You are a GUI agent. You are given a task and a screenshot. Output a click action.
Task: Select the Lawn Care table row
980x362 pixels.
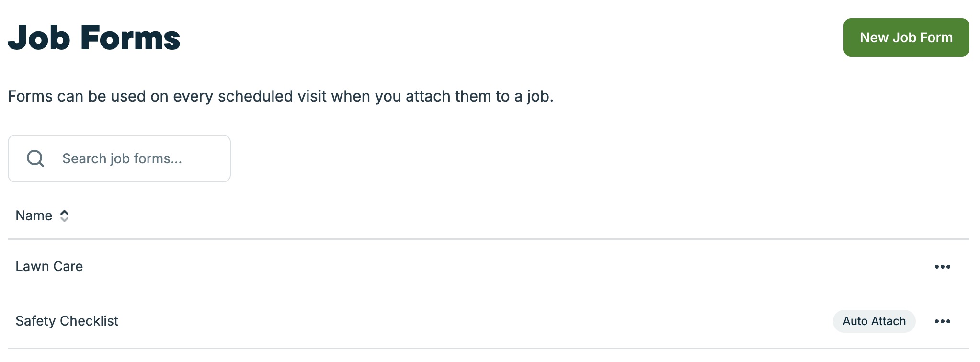click(431, 267)
